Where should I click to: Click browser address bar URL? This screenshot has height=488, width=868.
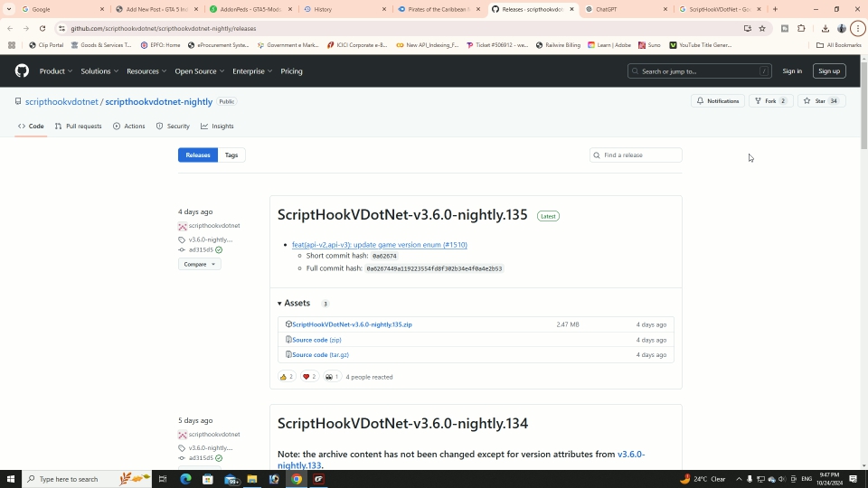[164, 28]
